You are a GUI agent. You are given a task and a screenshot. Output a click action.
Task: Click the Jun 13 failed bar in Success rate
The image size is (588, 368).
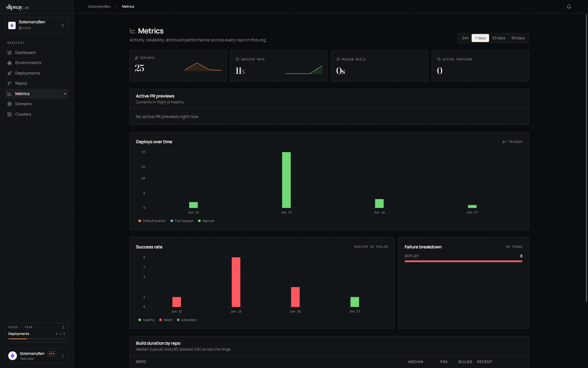pos(236,282)
